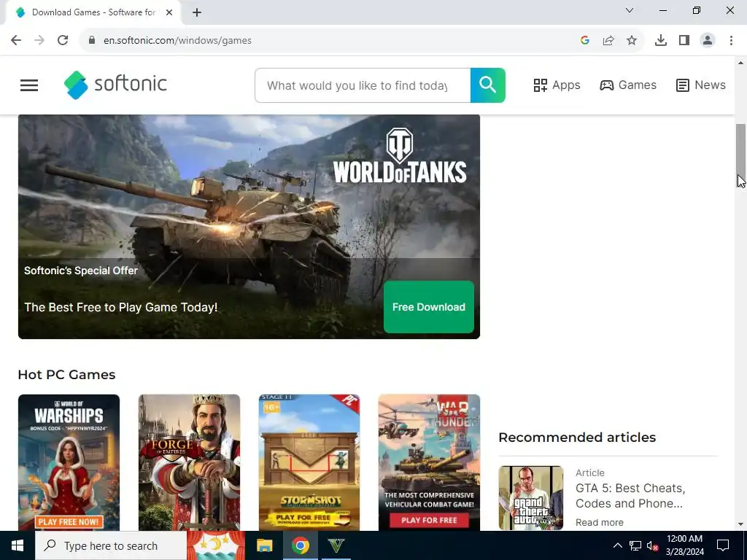Click Read more under GTA 5 article
The image size is (747, 560).
tap(600, 522)
